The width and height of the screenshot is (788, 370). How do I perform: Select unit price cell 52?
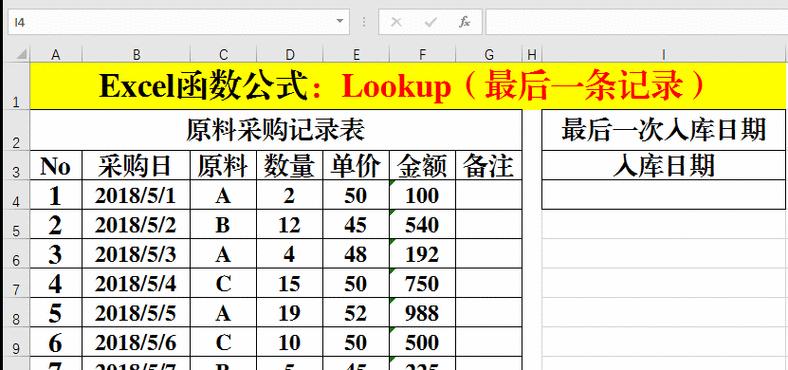click(356, 313)
